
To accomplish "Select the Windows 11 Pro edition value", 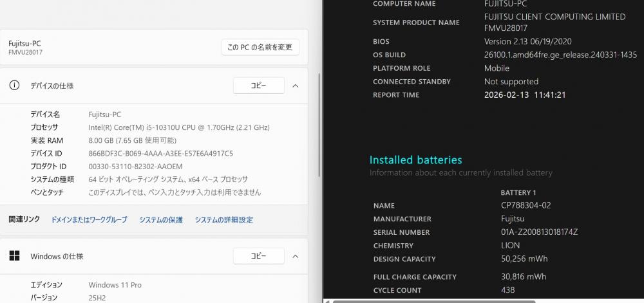I will (115, 285).
